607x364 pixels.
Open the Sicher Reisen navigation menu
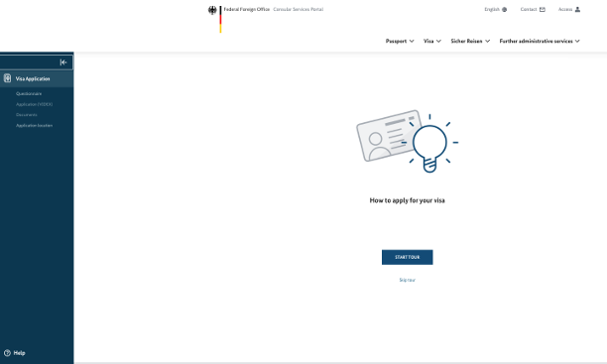(x=470, y=41)
